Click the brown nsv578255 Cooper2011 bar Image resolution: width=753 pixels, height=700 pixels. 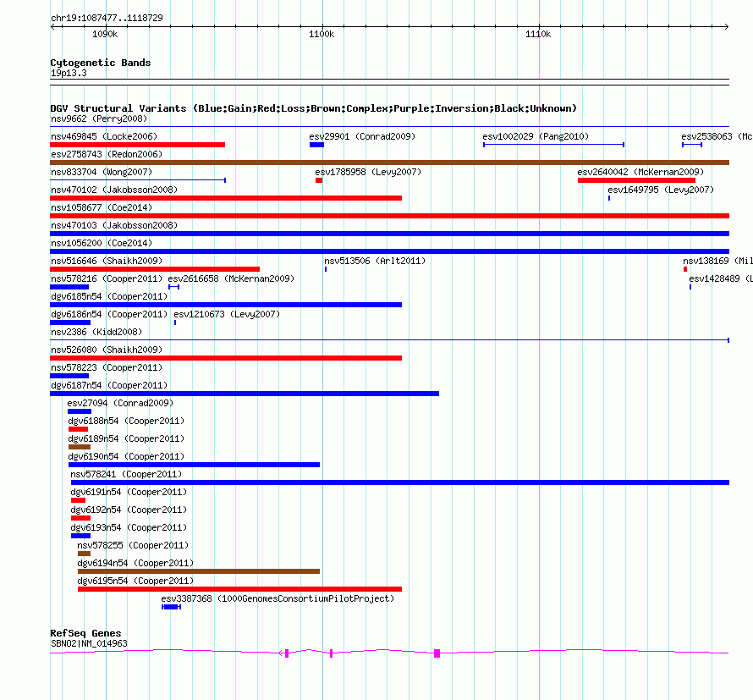coord(84,554)
